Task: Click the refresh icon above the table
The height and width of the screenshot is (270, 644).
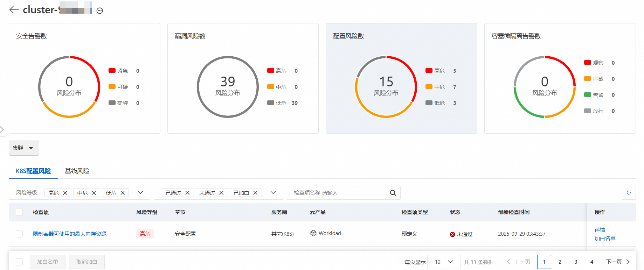Action: 629,193
